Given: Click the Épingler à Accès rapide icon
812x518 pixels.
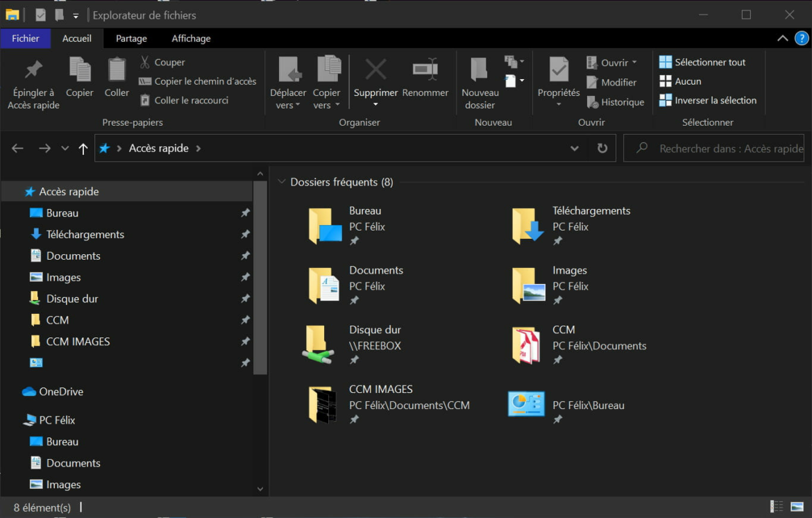Looking at the screenshot, I should [33, 70].
